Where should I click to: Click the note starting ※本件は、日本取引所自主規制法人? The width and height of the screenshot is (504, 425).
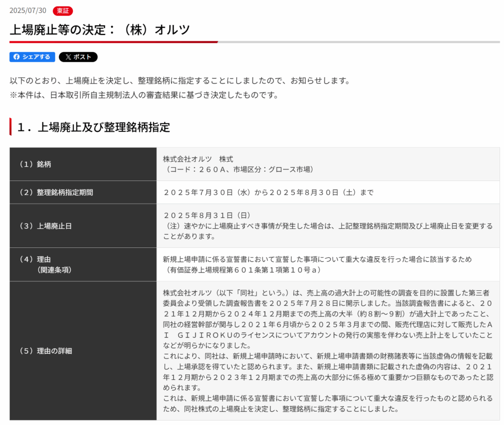point(144,95)
